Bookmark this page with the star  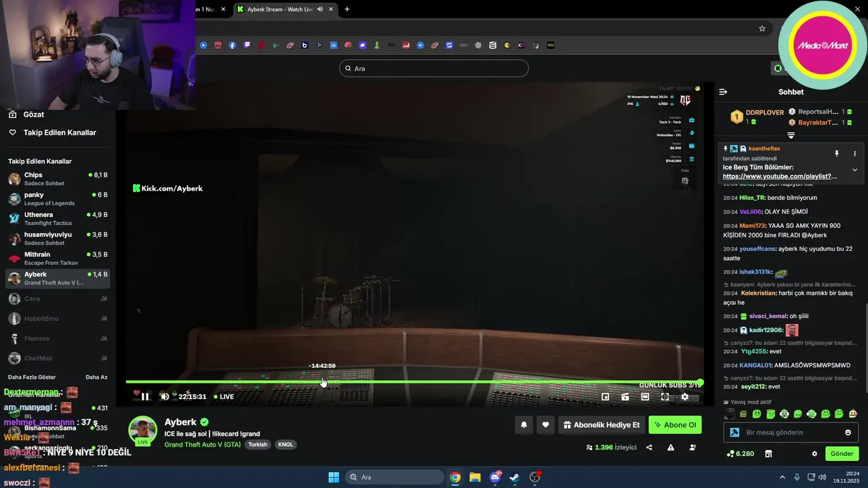pos(762,28)
